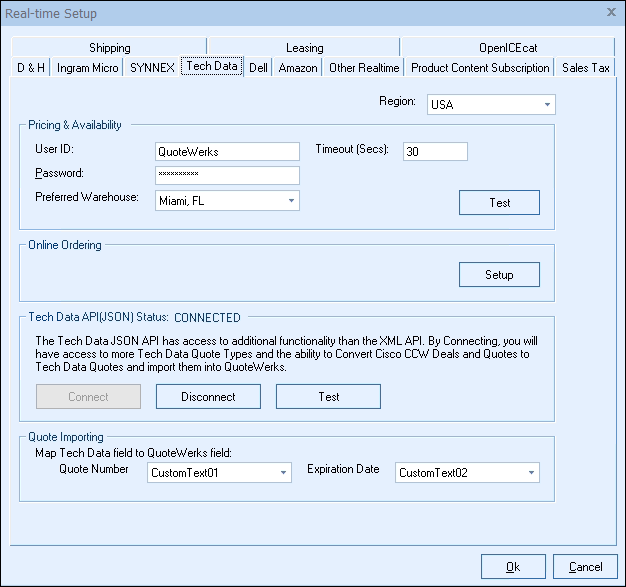Click the User ID field containing QuoteWerks
The height and width of the screenshot is (587, 626).
[227, 151]
